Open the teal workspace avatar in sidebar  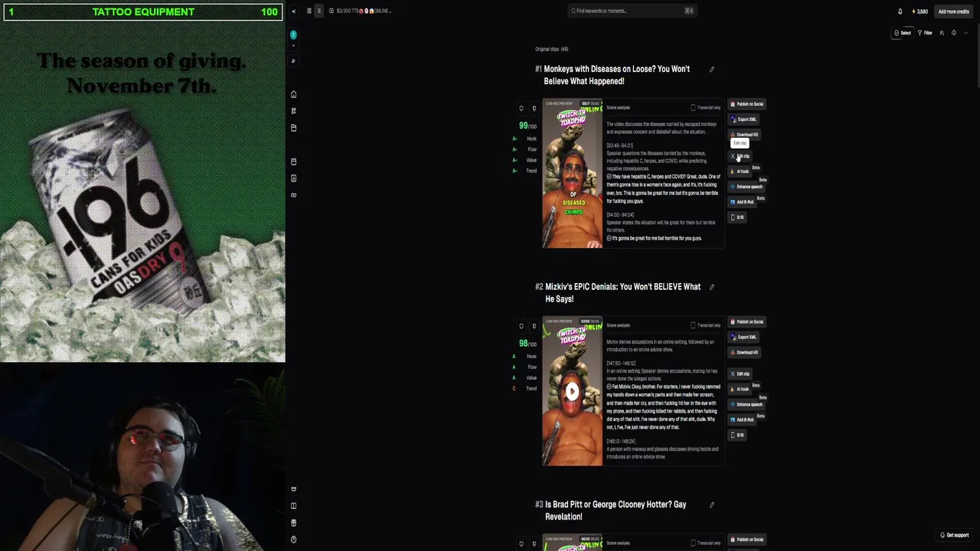click(293, 35)
